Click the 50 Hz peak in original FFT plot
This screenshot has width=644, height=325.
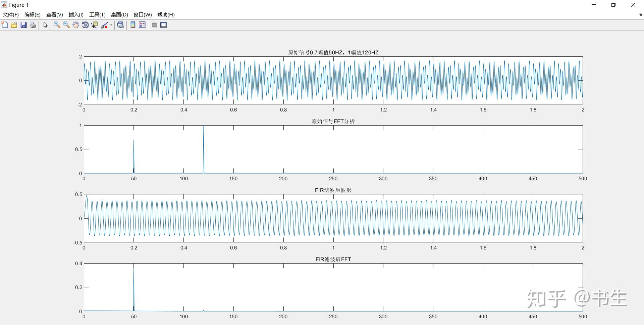click(x=134, y=156)
